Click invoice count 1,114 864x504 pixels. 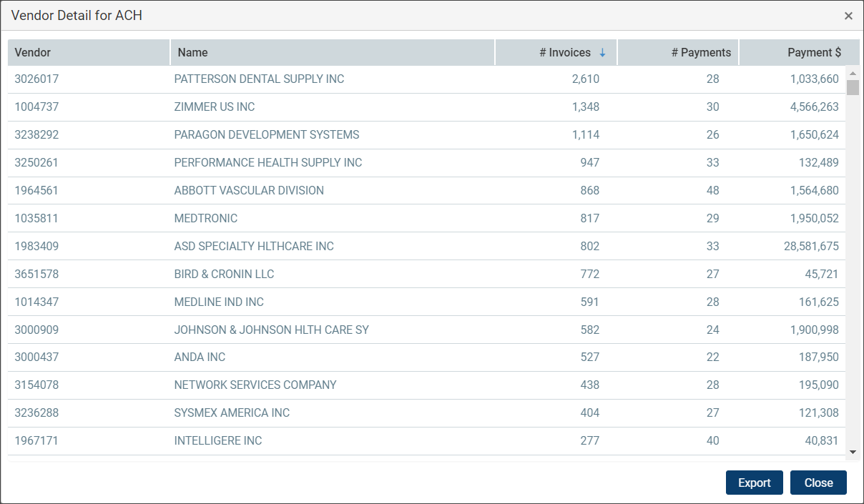(586, 134)
